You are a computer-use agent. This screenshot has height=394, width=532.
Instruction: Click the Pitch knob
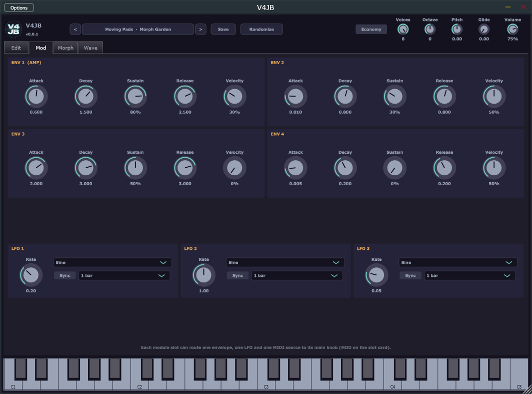pos(457,29)
